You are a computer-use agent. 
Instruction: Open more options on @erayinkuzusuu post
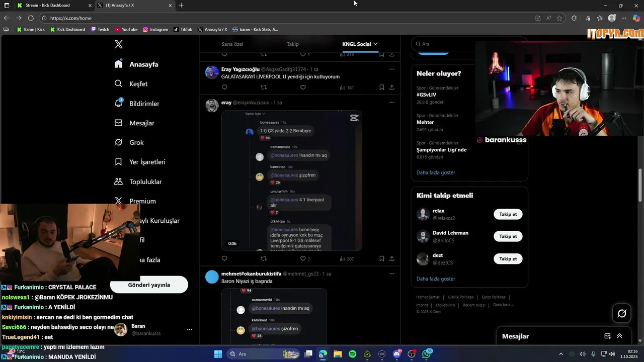pos(392,103)
